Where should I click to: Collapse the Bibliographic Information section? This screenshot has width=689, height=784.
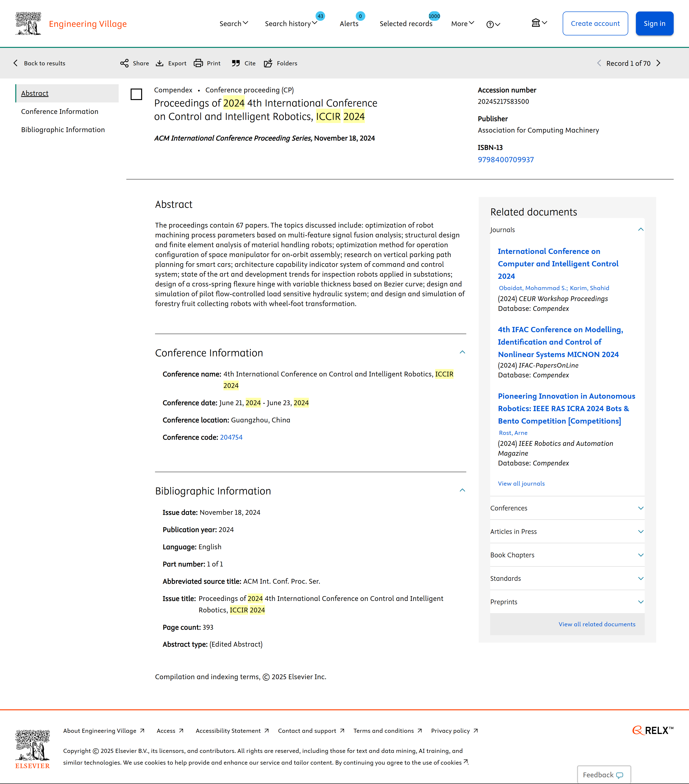point(462,491)
